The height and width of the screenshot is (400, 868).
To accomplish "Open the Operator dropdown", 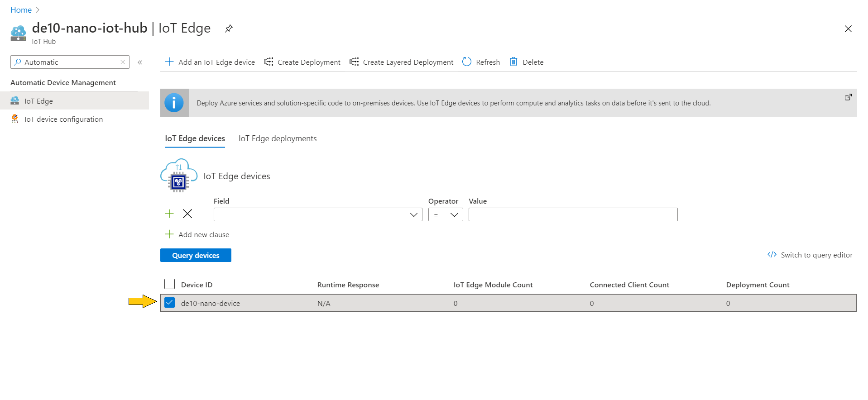I will 445,214.
